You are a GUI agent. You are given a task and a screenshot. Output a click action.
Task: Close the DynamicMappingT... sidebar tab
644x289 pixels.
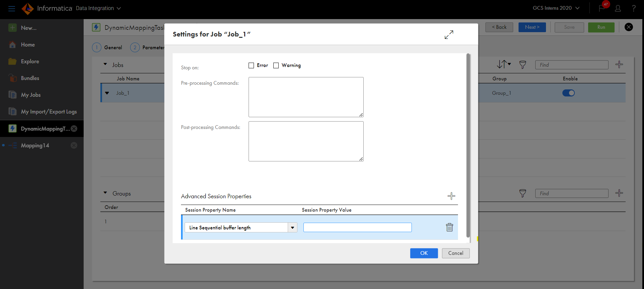point(74,129)
